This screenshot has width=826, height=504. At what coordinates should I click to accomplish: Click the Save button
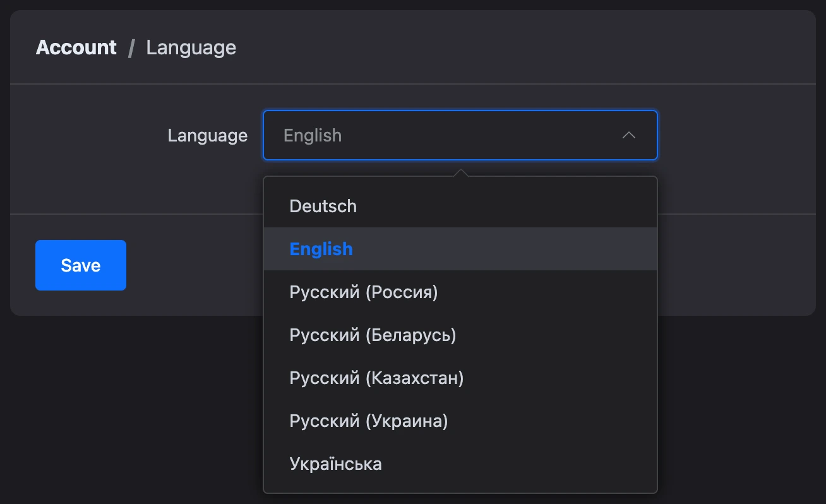pyautogui.click(x=81, y=265)
